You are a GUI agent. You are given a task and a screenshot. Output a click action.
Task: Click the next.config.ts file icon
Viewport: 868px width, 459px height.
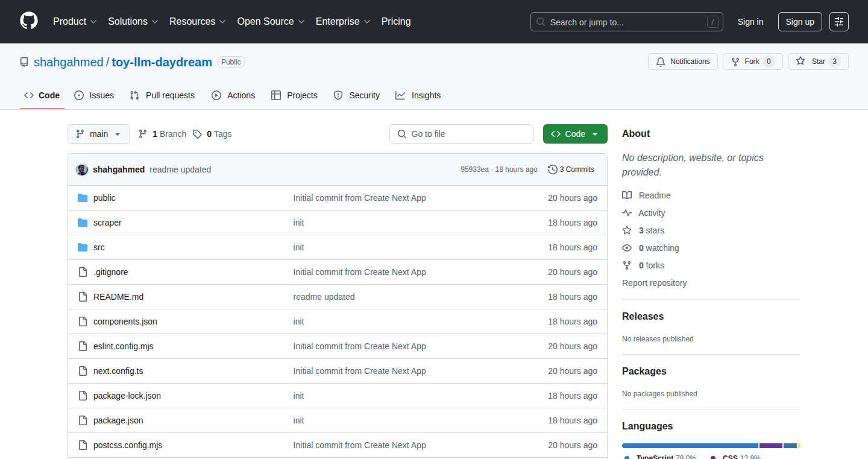coord(83,371)
